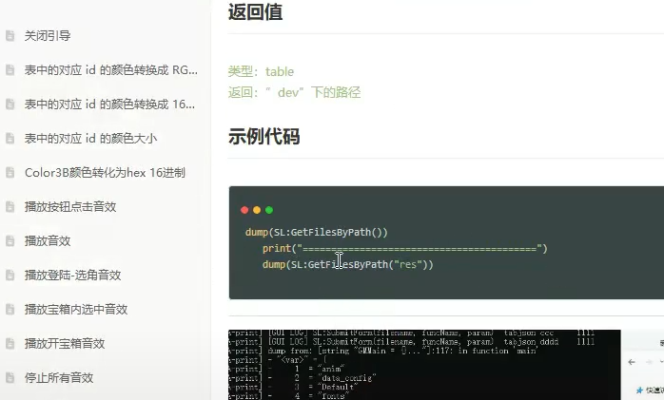
Task: Click the page icon beside 播放开宝箱音效
Action: pyautogui.click(x=8, y=344)
